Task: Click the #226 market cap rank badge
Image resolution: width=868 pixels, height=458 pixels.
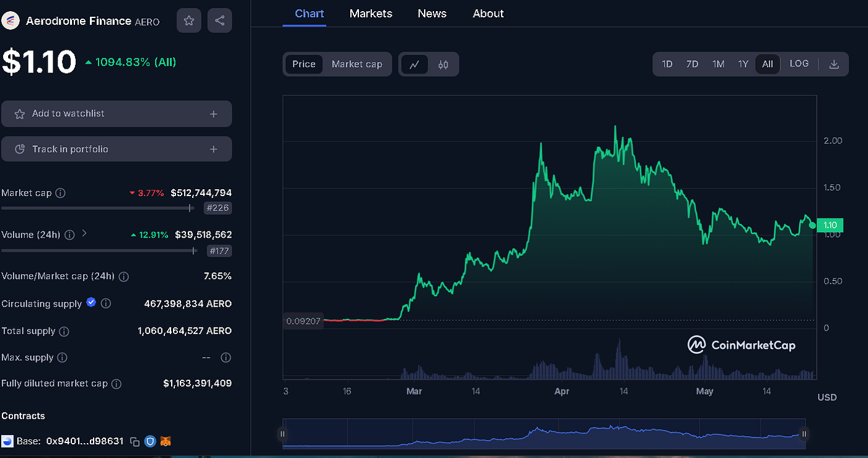Action: point(218,209)
